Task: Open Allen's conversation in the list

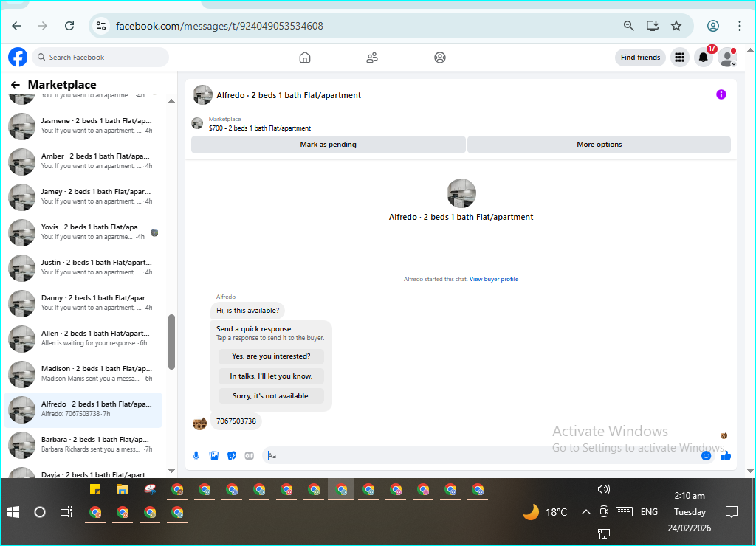Action: 83,338
